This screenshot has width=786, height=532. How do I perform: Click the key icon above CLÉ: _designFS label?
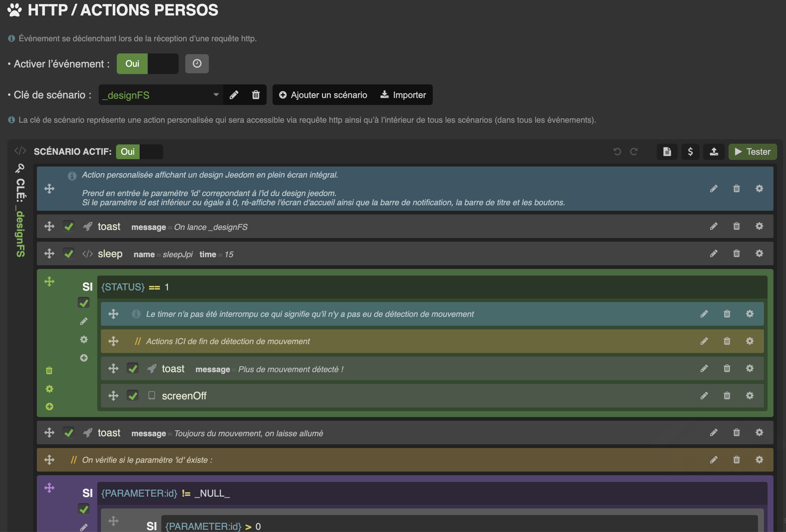pos(20,168)
